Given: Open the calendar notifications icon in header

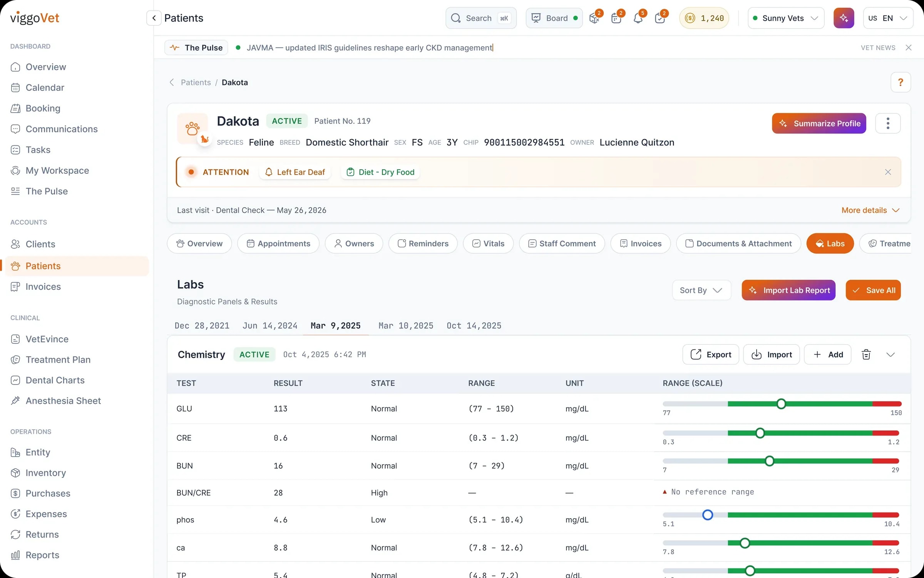Looking at the screenshot, I should (x=616, y=18).
